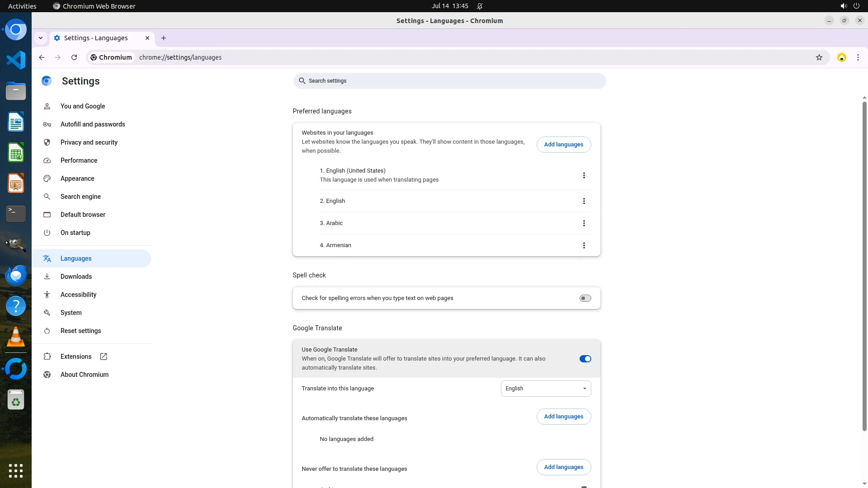This screenshot has height=488, width=868.
Task: Focus the Search settings field
Action: point(449,81)
